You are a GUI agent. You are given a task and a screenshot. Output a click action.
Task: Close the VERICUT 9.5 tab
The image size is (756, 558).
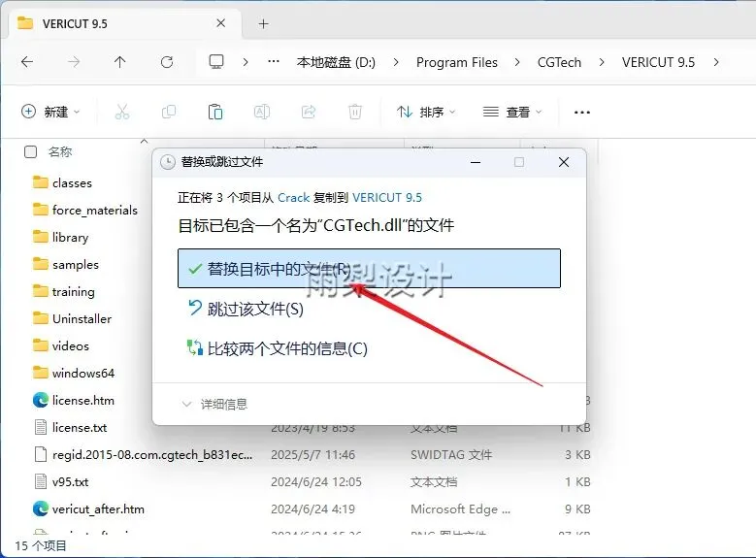pyautogui.click(x=221, y=23)
